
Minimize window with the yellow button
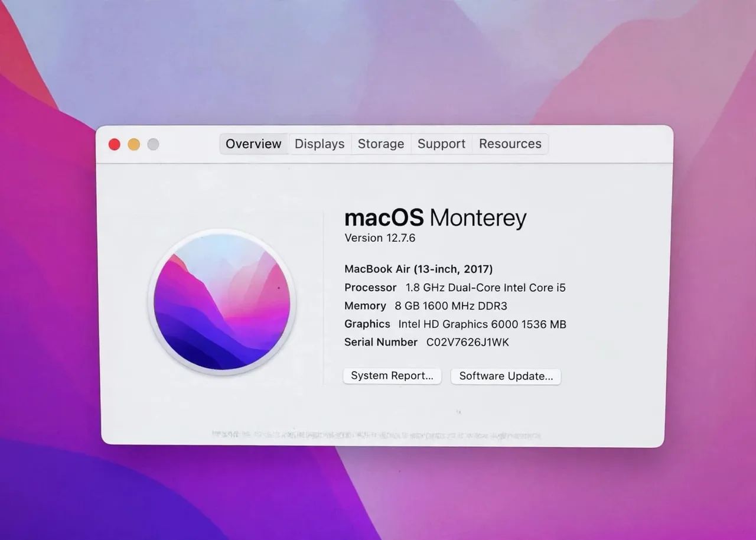[x=134, y=144]
